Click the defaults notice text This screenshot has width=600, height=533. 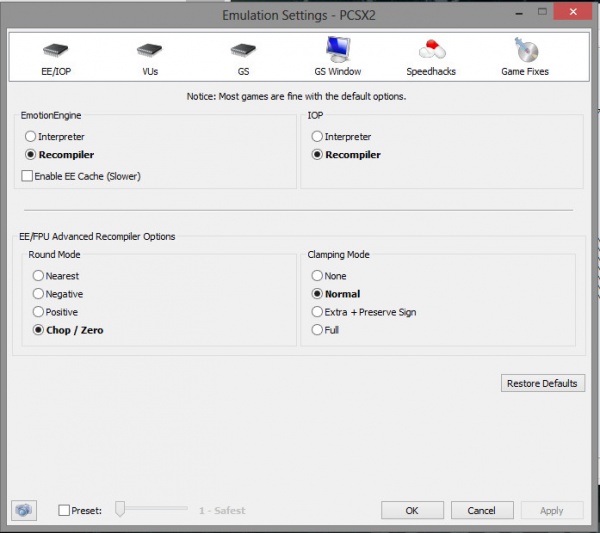point(296,96)
